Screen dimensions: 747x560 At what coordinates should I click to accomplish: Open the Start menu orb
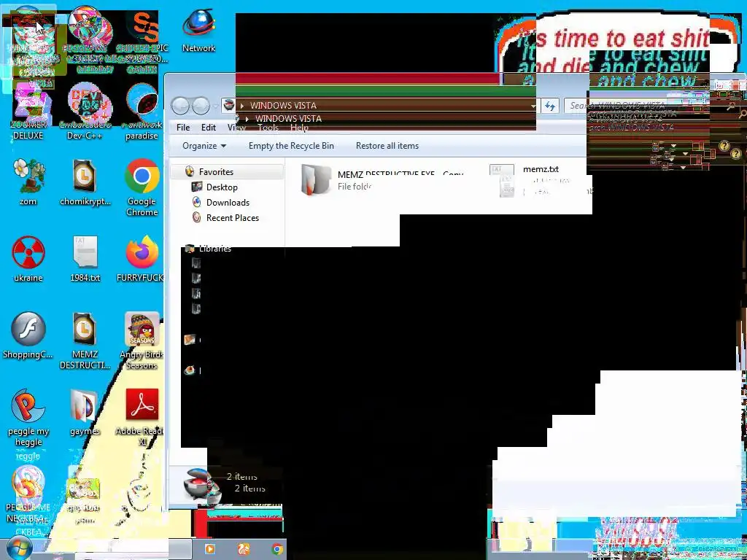point(18,548)
